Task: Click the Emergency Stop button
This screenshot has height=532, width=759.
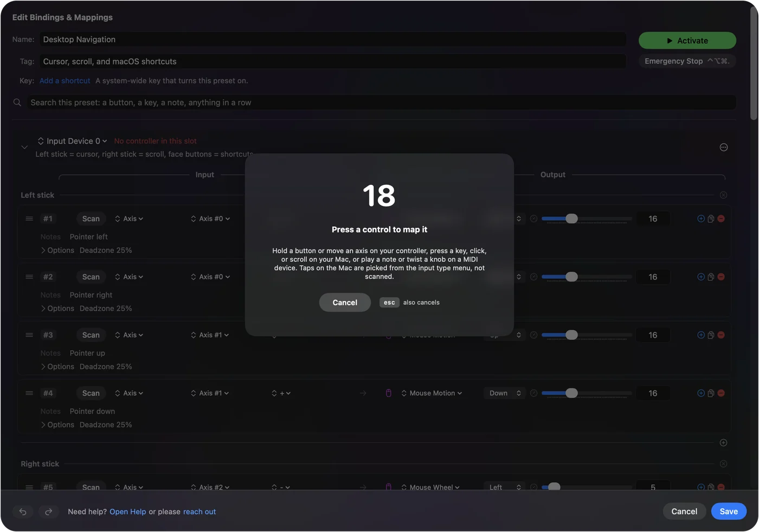Action: (x=687, y=61)
